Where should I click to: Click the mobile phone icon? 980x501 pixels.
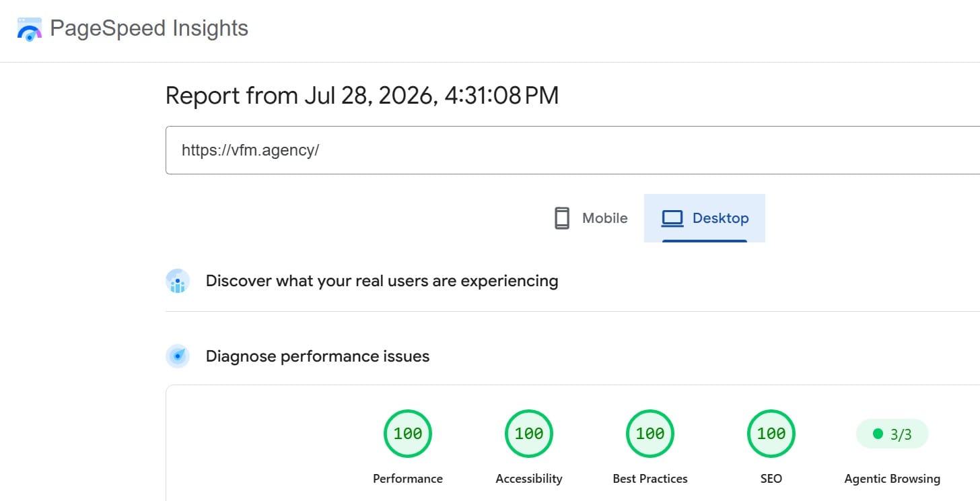coord(562,218)
